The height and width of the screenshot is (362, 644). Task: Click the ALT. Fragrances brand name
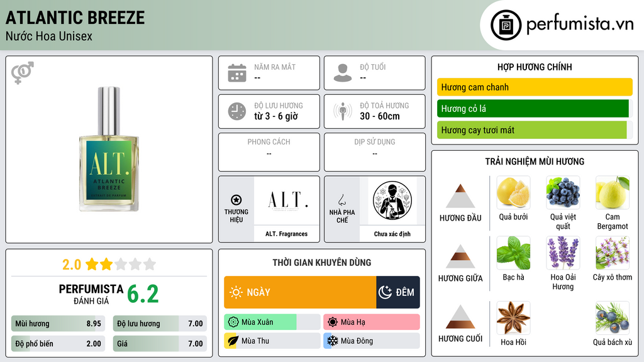pyautogui.click(x=286, y=234)
